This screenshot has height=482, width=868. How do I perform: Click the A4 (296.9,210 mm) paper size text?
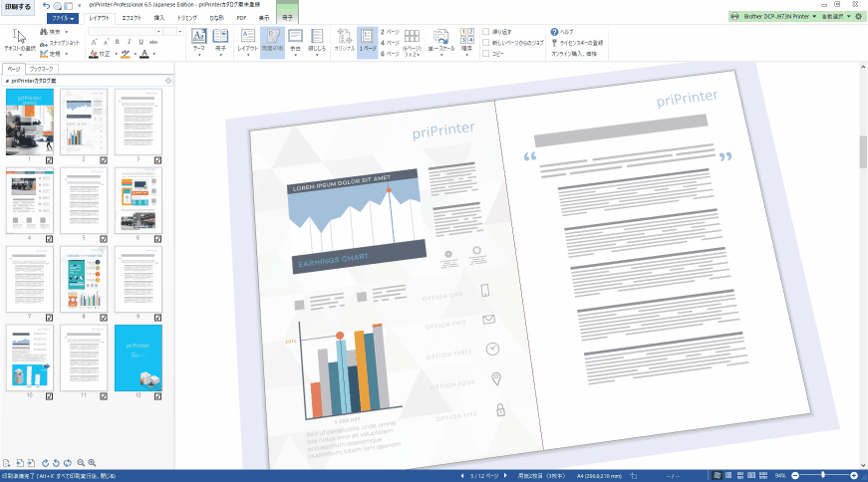click(x=599, y=476)
